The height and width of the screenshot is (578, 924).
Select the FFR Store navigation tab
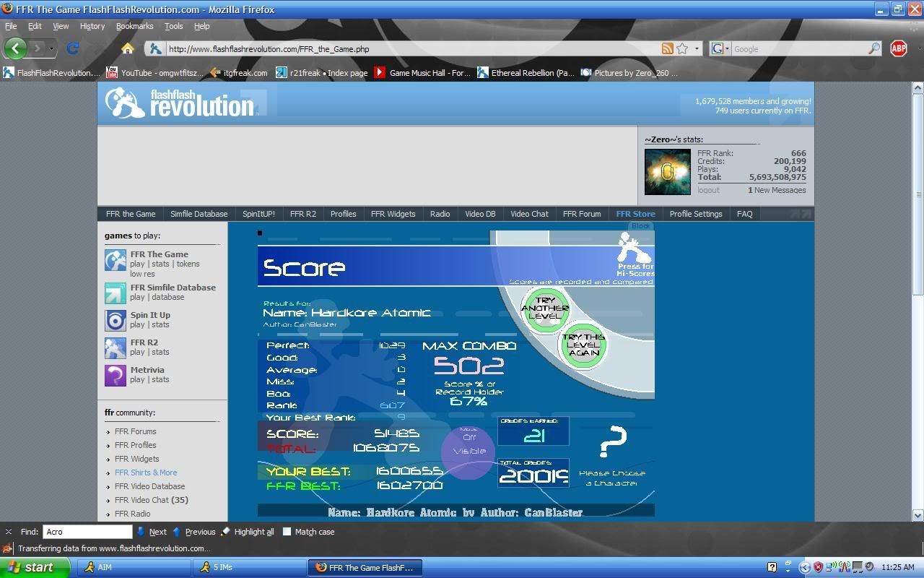pyautogui.click(x=635, y=214)
